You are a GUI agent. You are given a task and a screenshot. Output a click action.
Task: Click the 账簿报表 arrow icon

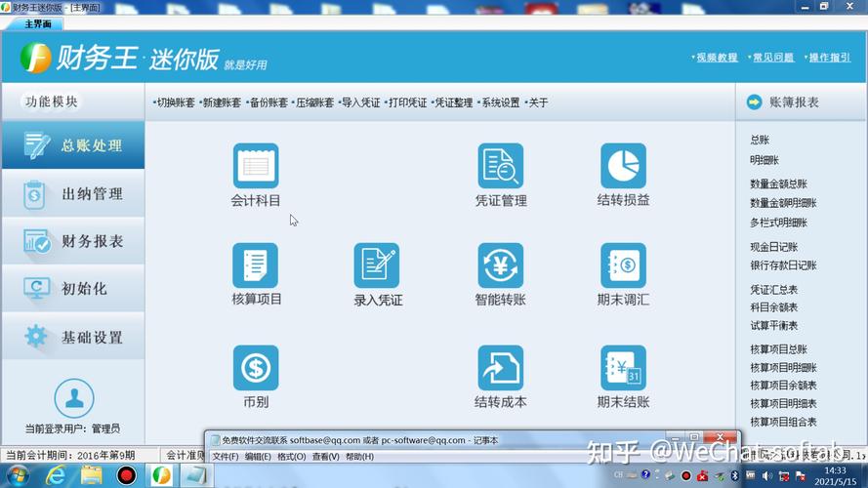click(x=754, y=102)
